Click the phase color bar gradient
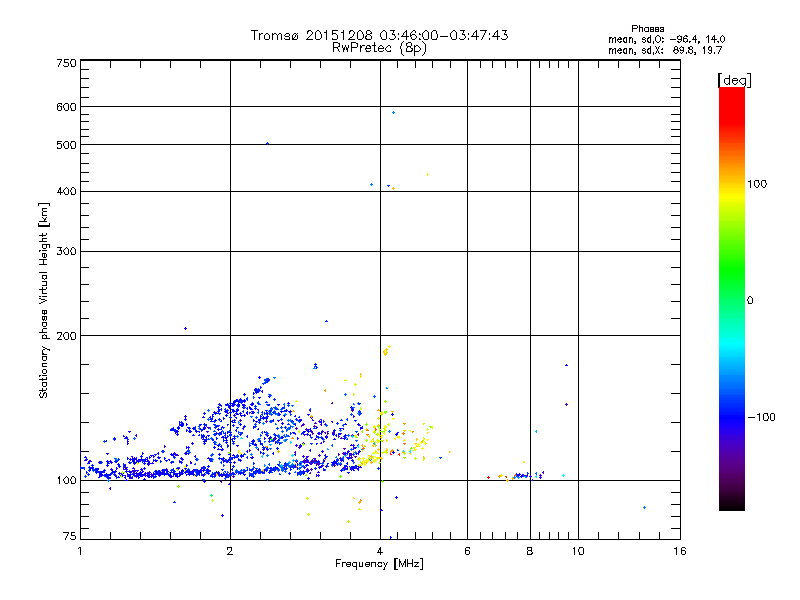Image resolution: width=800 pixels, height=600 pixels. click(x=732, y=298)
